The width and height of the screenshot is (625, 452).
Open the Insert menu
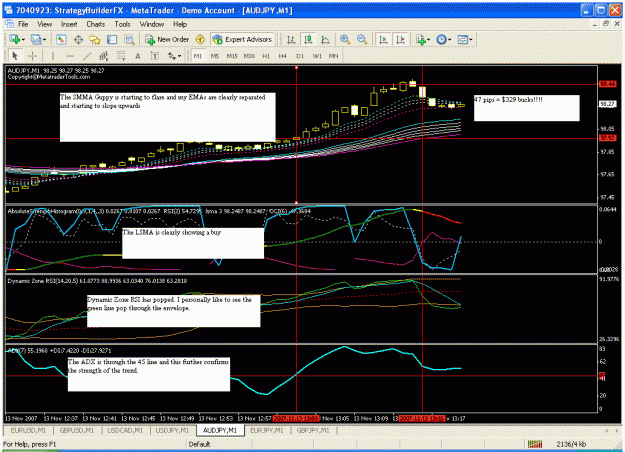click(69, 24)
